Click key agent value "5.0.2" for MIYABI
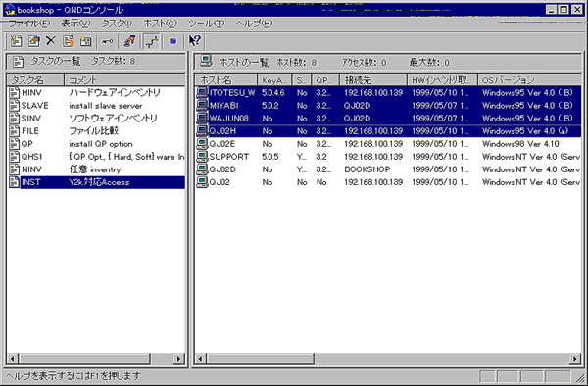This screenshot has width=588, height=386. click(x=270, y=106)
